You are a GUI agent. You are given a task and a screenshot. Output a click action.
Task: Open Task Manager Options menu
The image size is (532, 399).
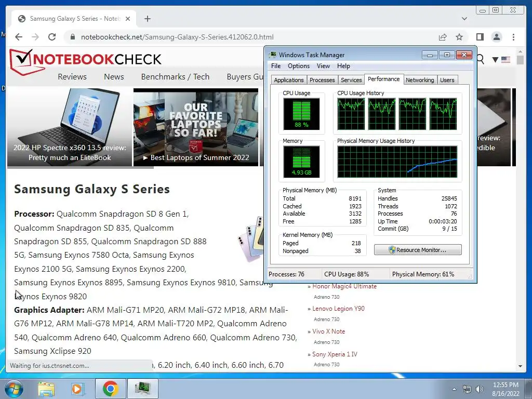tap(299, 66)
